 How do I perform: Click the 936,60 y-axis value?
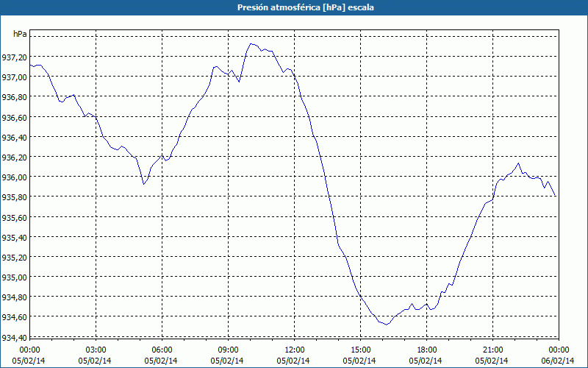pyautogui.click(x=14, y=117)
